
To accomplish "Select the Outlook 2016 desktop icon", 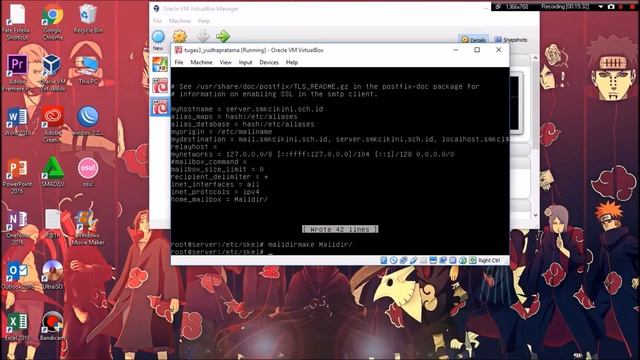I will click(17, 275).
